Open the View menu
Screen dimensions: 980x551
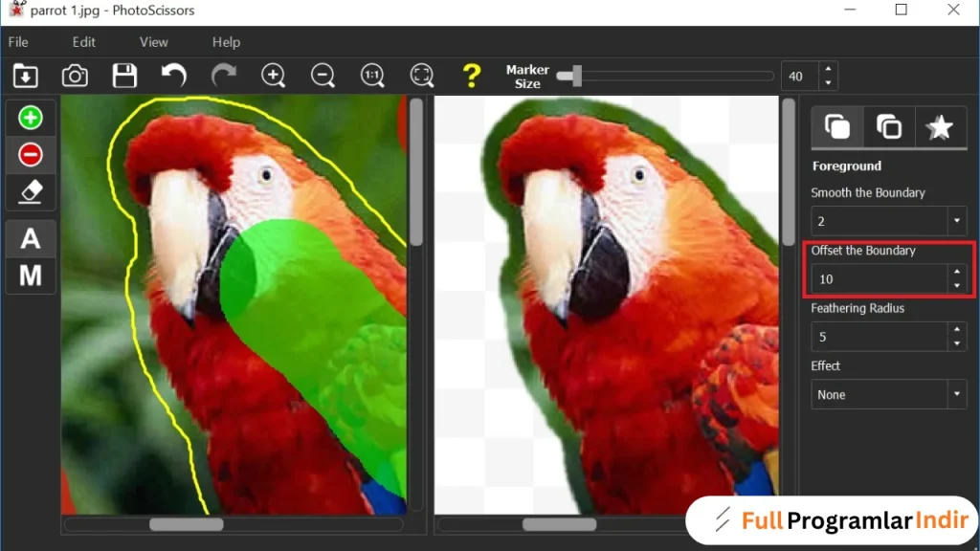(154, 42)
